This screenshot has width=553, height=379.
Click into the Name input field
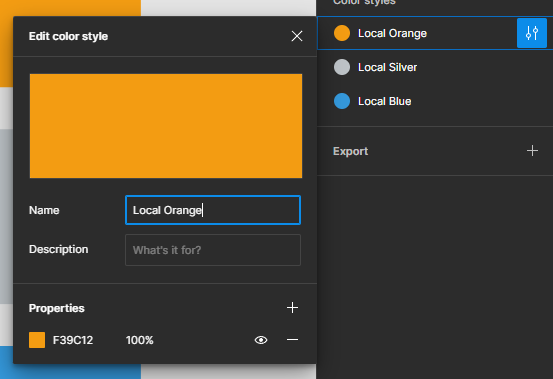pos(213,210)
